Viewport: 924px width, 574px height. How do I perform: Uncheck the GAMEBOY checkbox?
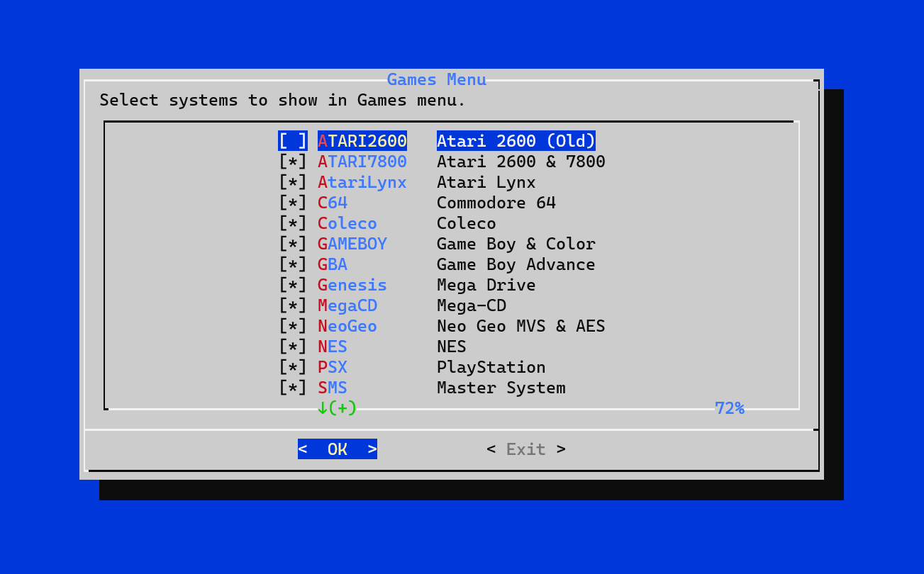293,244
